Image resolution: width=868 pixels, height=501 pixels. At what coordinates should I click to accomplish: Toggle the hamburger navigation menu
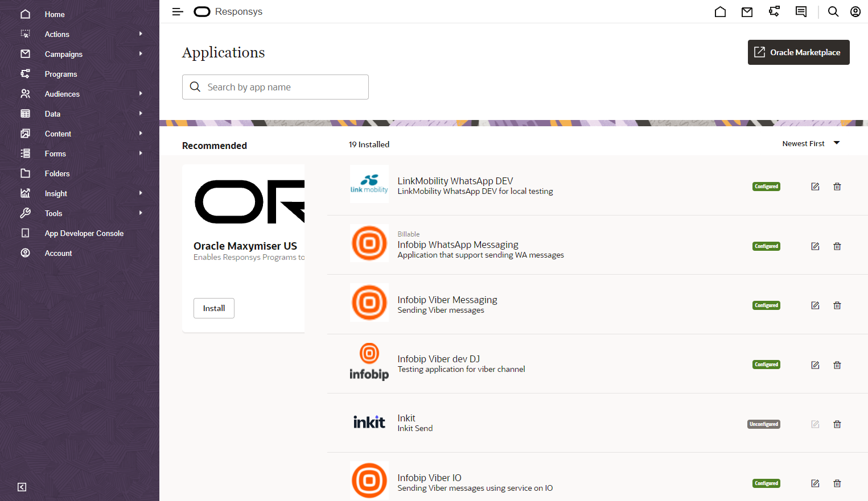tap(178, 12)
